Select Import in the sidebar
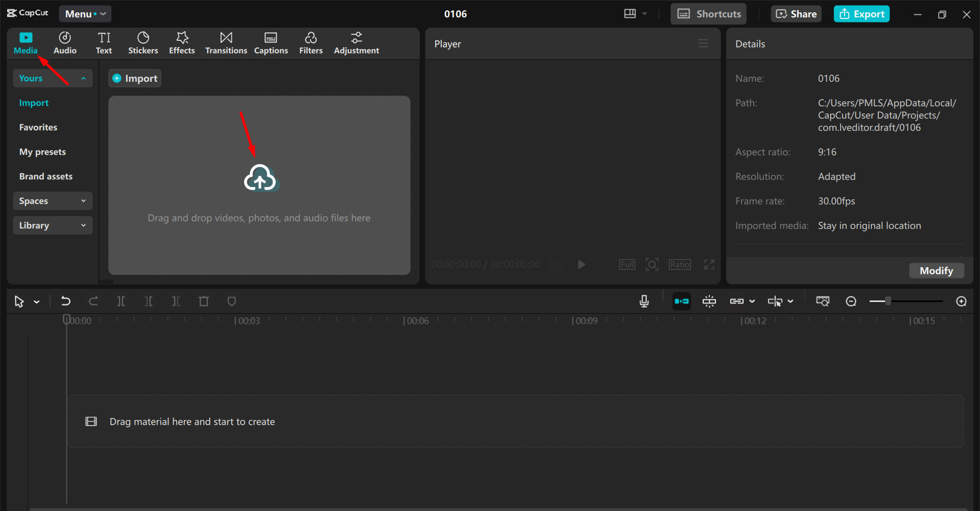 [x=34, y=103]
